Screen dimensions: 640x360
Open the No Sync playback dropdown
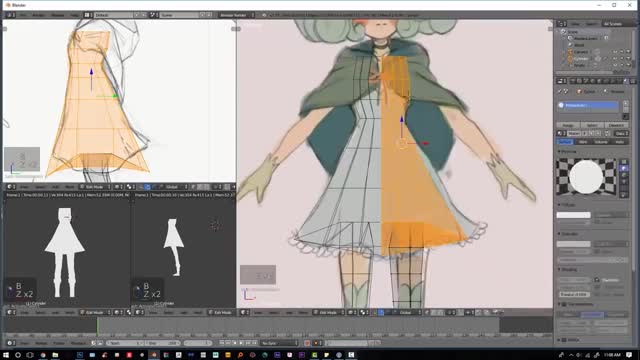click(280, 343)
